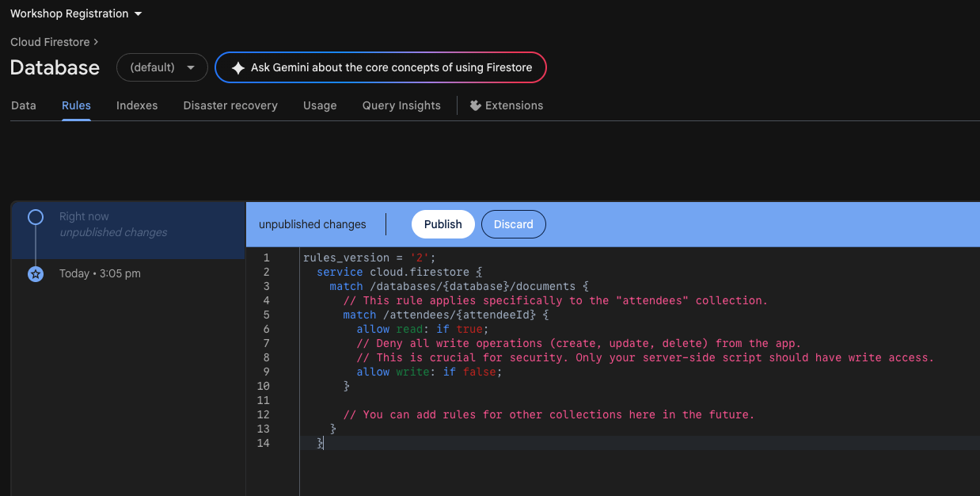Click the Database page heading
The width and height of the screenshot is (980, 496).
tap(55, 67)
